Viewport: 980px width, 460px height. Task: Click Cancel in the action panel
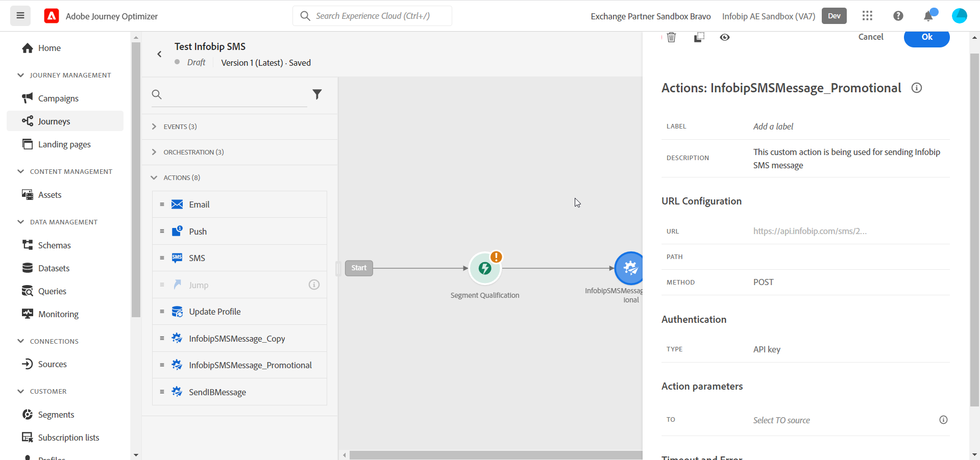point(870,37)
